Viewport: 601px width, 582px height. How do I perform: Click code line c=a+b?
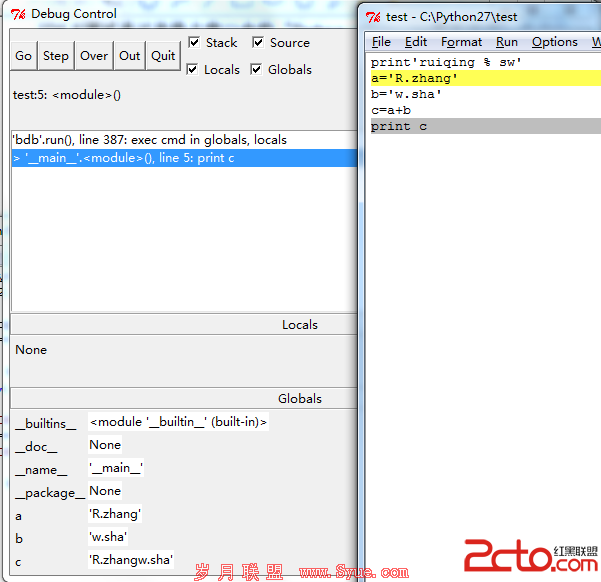coord(391,110)
